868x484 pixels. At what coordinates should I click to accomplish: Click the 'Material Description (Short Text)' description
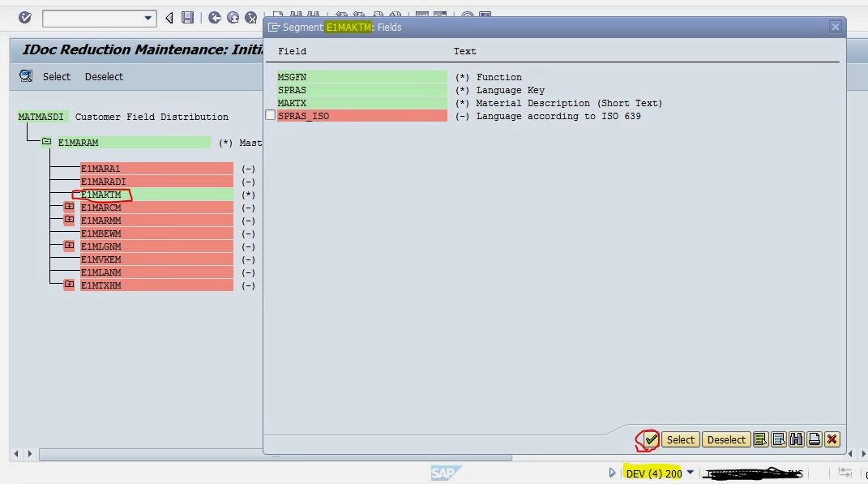click(x=569, y=103)
